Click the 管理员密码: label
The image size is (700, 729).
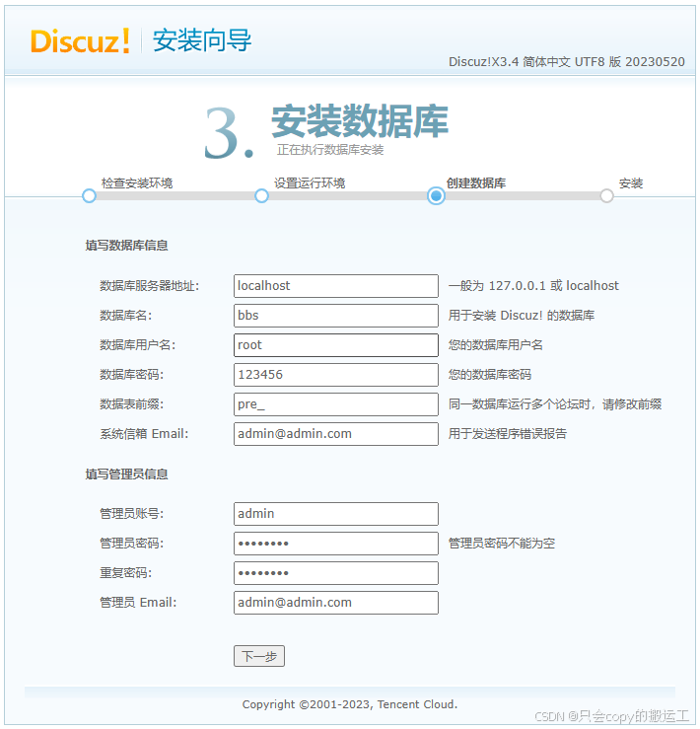tap(131, 544)
